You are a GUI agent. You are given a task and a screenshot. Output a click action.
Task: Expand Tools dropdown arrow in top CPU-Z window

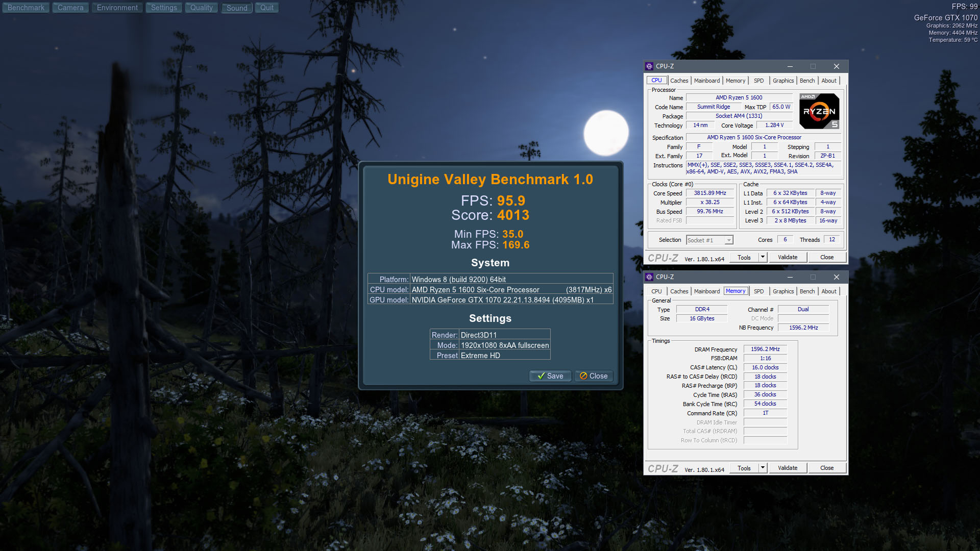(763, 258)
